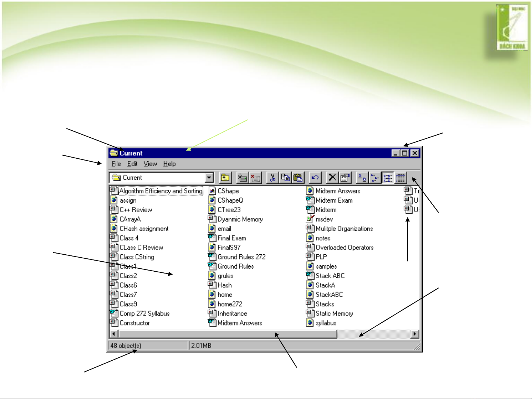This screenshot has height=399, width=532.
Task: Click the Copy toolbar icon
Action: (285, 178)
